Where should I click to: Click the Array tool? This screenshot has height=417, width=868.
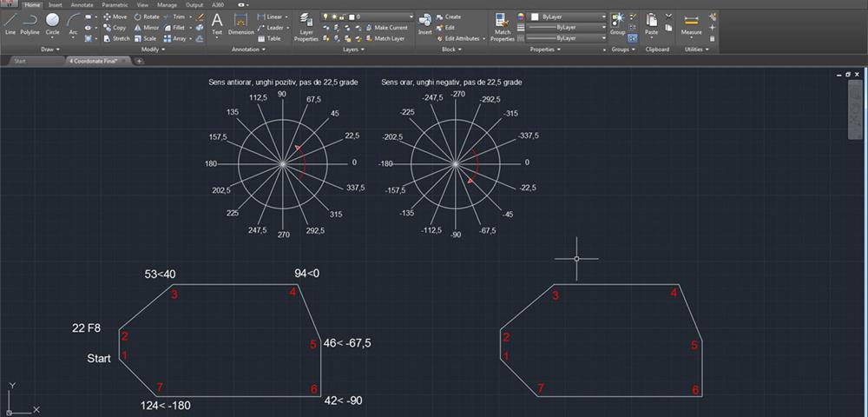point(175,39)
